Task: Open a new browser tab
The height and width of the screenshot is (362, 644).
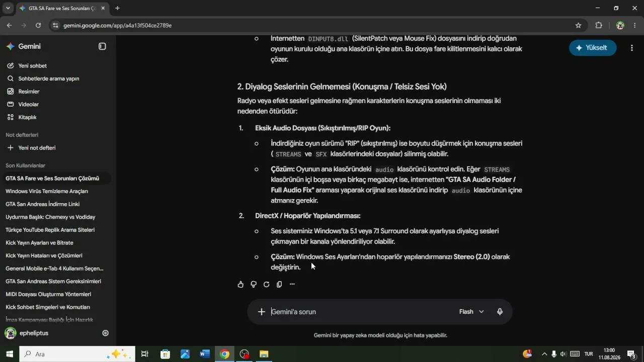Action: [x=117, y=8]
